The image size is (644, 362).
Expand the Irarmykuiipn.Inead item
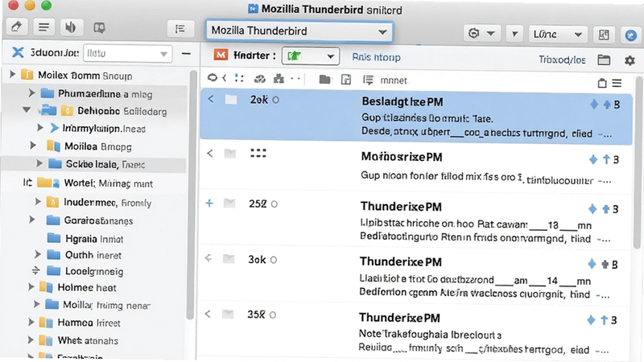[39, 128]
